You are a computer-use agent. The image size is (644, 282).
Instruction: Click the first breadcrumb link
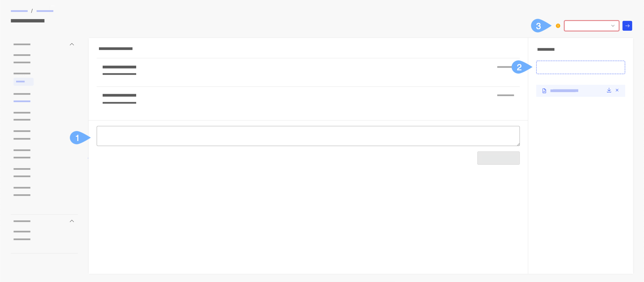coord(19,11)
